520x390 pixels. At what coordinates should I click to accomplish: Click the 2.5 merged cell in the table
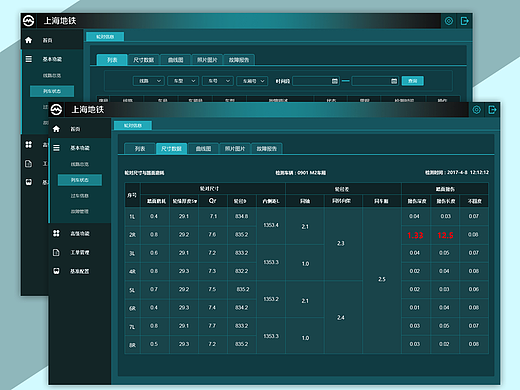click(x=382, y=279)
